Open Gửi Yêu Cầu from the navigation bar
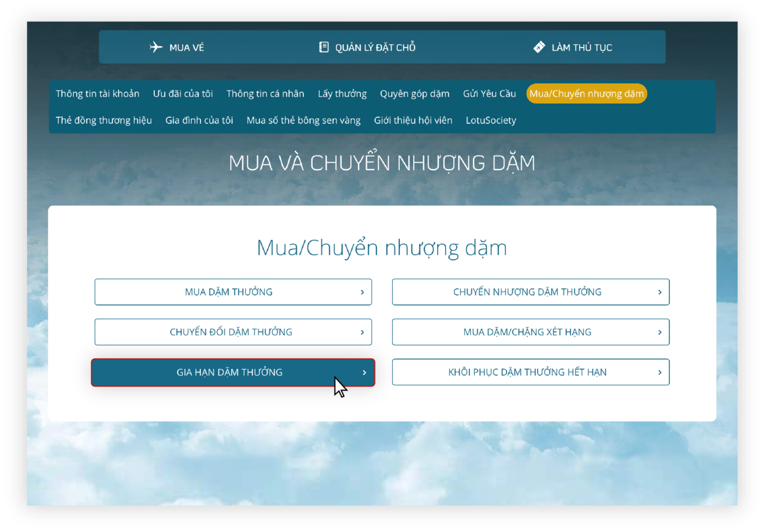The image size is (765, 532). 489,93
